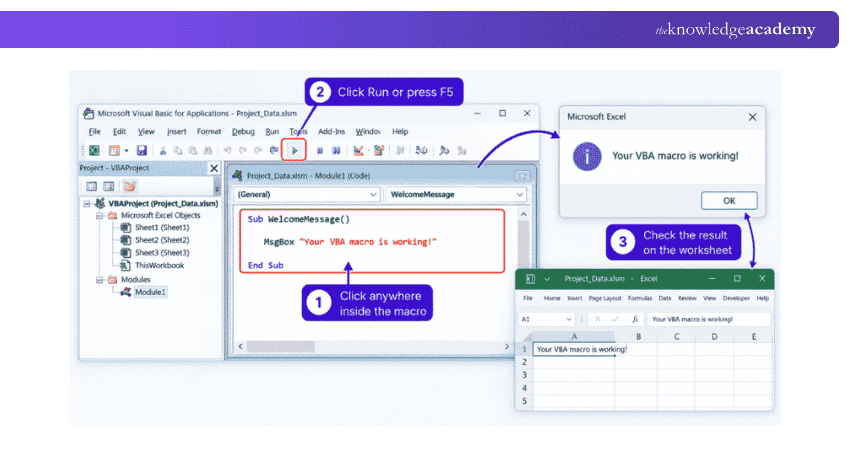Open the Insert menu in VBA editor

tap(176, 131)
